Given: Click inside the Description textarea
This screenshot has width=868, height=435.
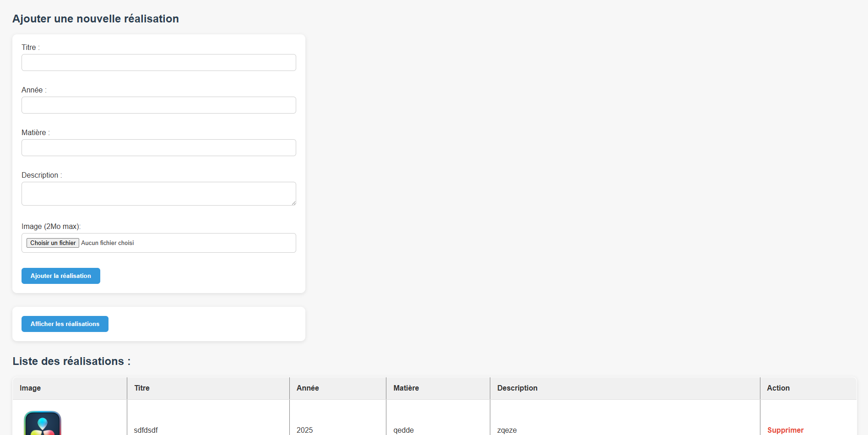Looking at the screenshot, I should click(158, 194).
